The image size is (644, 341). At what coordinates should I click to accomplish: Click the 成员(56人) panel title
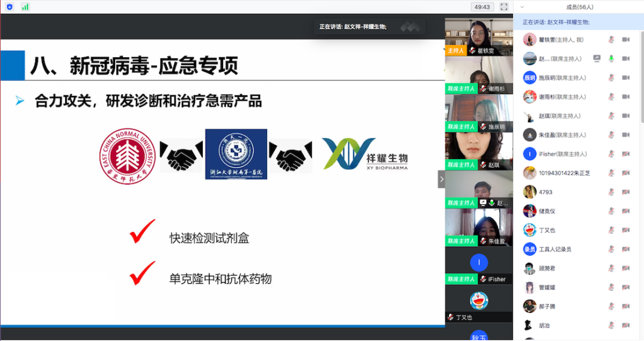point(580,7)
